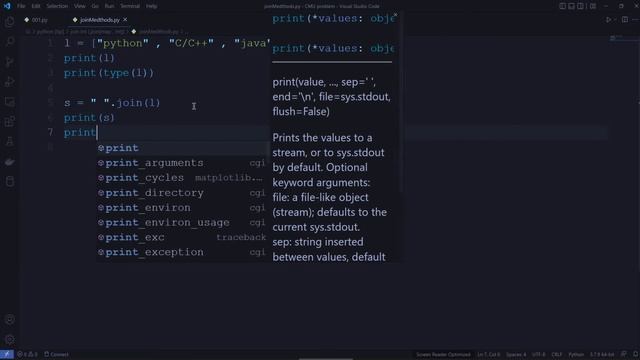Choose the 'print_directory' suggestion
Screen dimensions: 640x360
(183, 193)
